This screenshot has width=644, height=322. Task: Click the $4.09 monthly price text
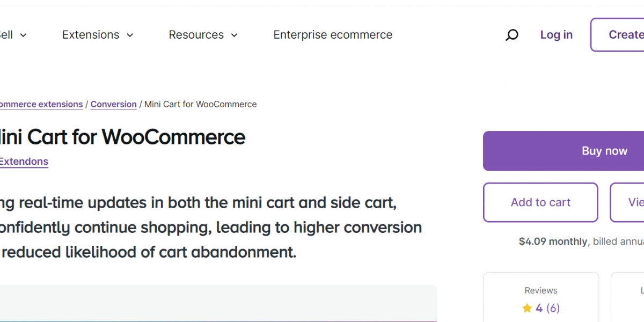point(553,241)
